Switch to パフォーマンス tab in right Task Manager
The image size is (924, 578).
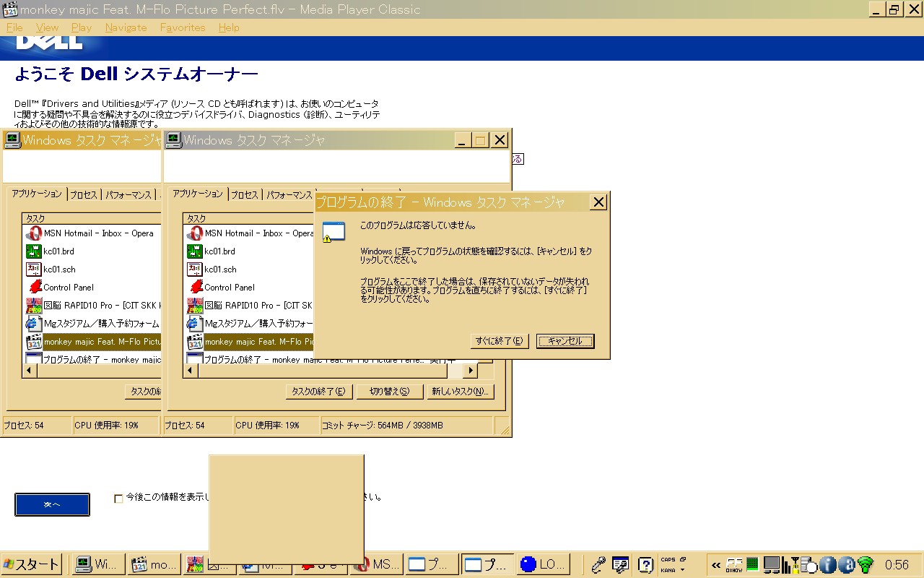coord(289,195)
